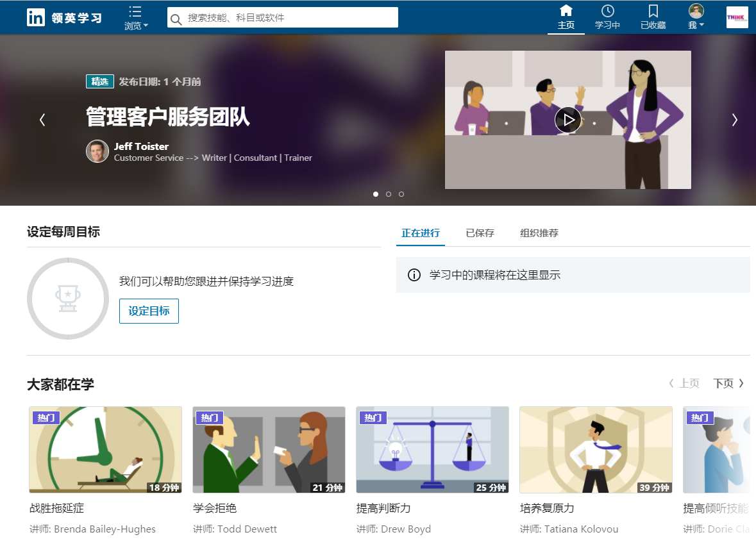Click the 战胜拖延症 title link
Viewport: 756px width, 553px height.
pos(56,508)
